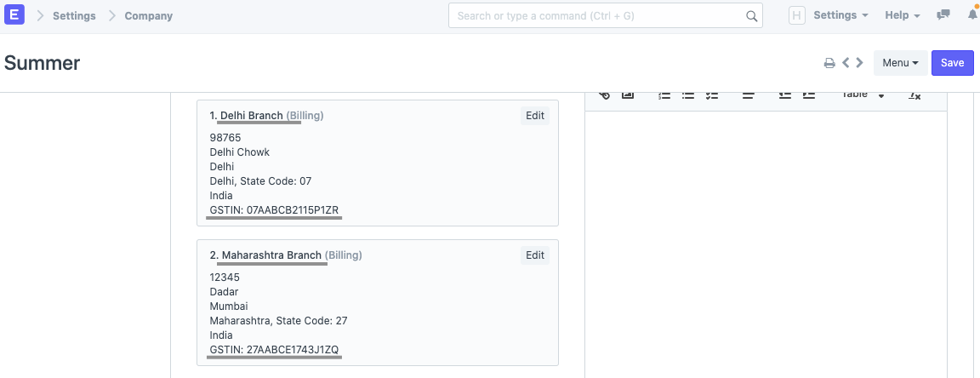Open the Help dropdown
Image resolution: width=980 pixels, height=378 pixels.
903,15
